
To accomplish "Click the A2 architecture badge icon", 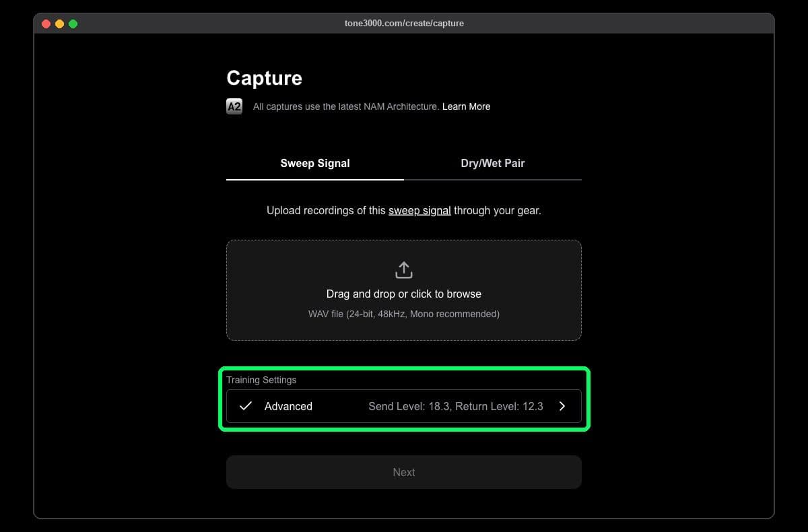I will pos(234,106).
